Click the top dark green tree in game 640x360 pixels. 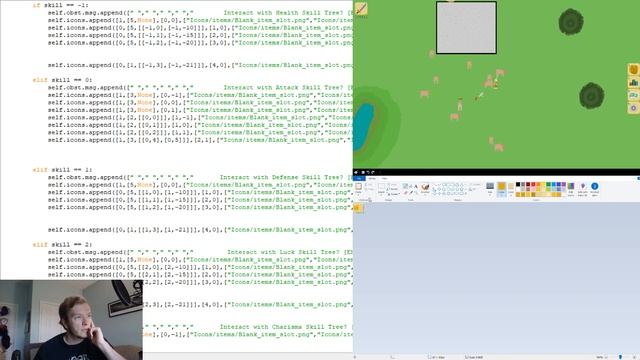(x=571, y=22)
